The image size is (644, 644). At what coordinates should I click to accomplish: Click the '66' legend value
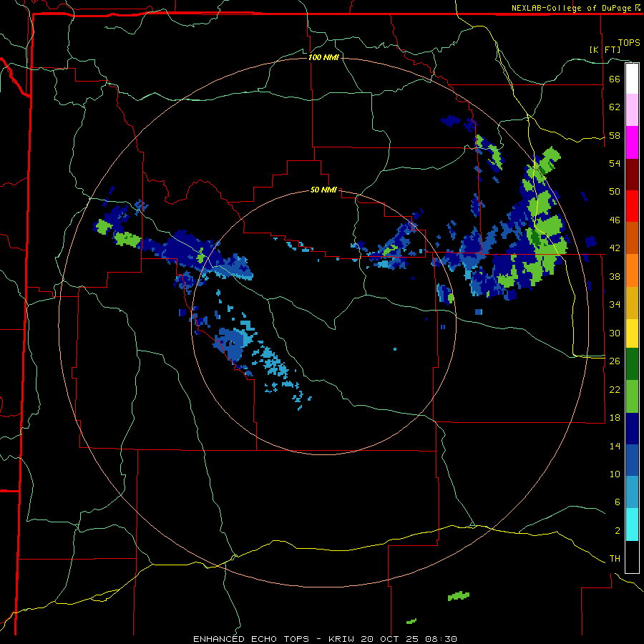tap(615, 79)
